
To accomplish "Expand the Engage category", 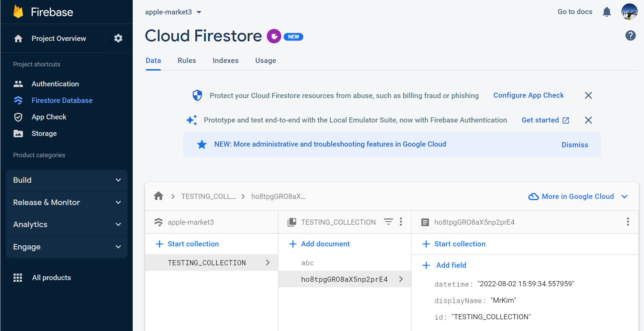I will [x=67, y=247].
